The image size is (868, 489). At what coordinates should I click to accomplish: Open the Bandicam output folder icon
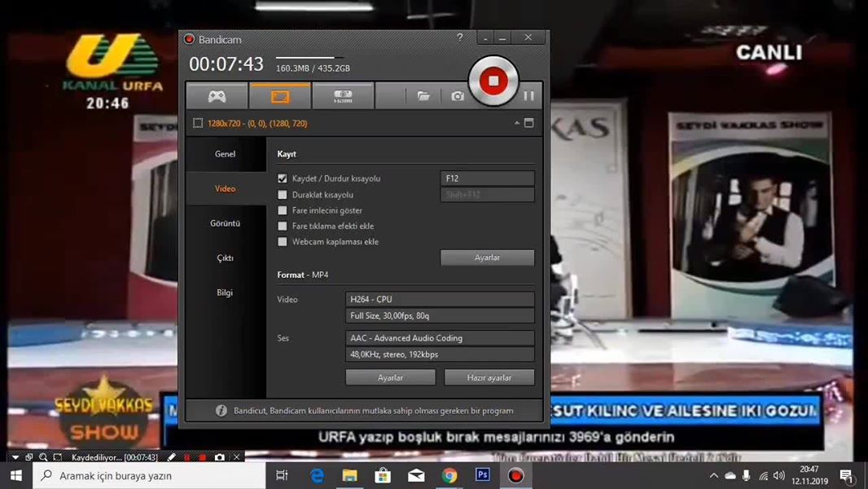pos(423,96)
